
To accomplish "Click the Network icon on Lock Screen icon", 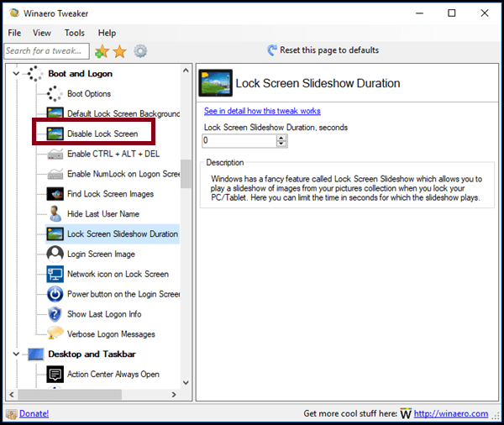I will coord(55,274).
